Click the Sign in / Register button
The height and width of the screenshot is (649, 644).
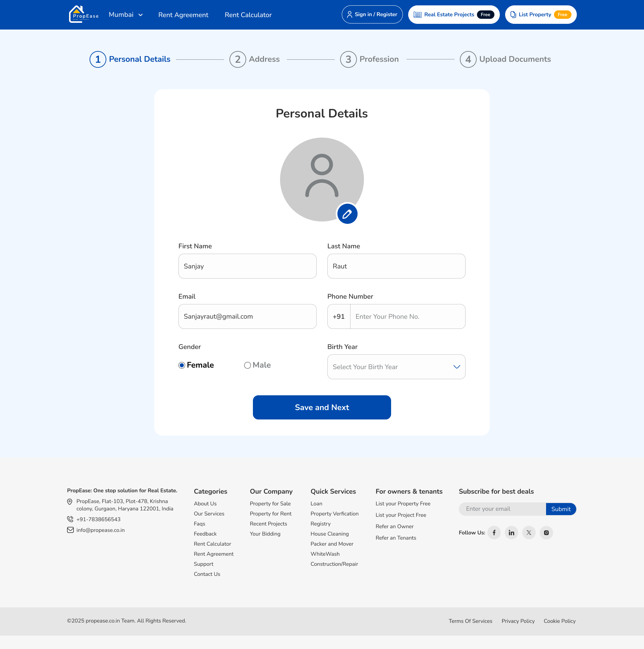tap(372, 14)
